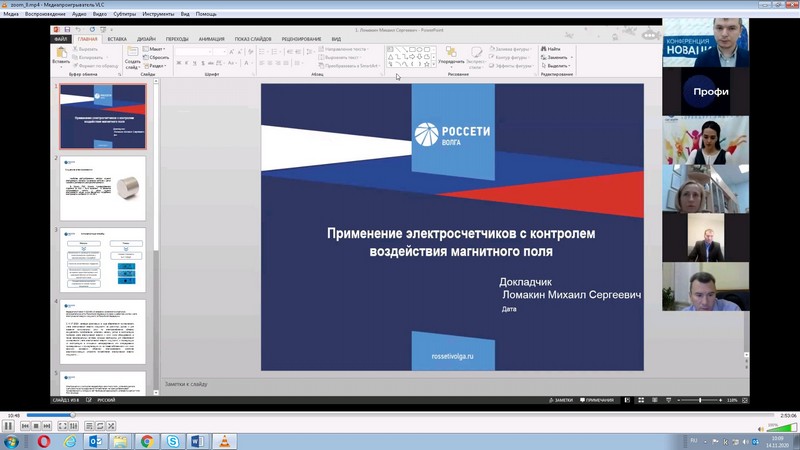Open the font name combo box
This screenshot has width=800, height=450.
click(x=193, y=52)
